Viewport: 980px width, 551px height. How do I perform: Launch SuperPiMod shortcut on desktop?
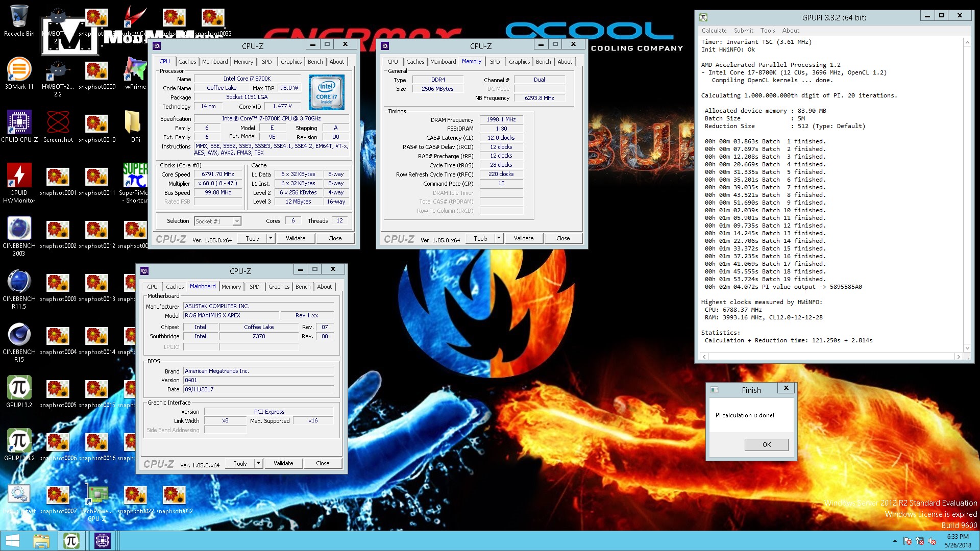[135, 183]
